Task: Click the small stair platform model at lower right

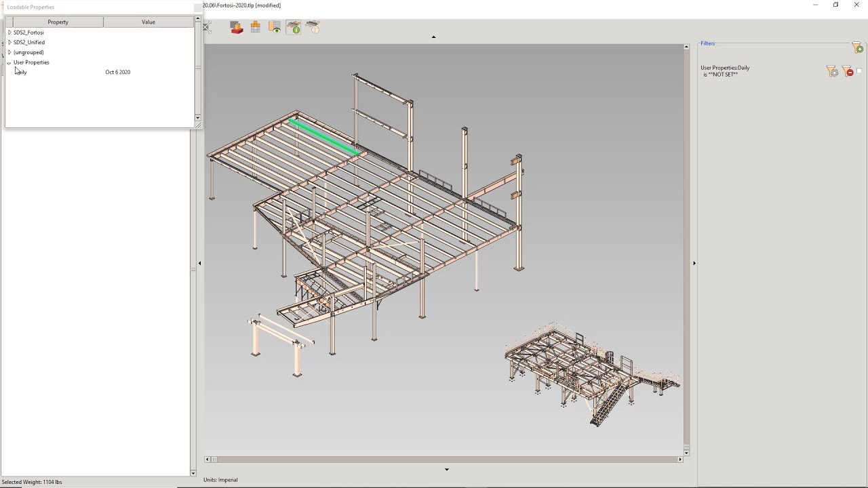Action: pos(591,373)
